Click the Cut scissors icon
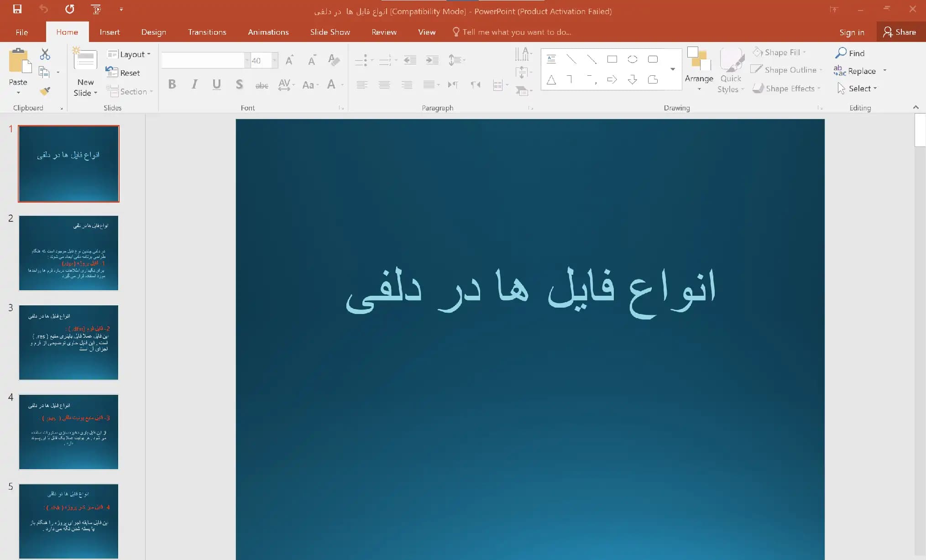The image size is (926, 560). 45,54
